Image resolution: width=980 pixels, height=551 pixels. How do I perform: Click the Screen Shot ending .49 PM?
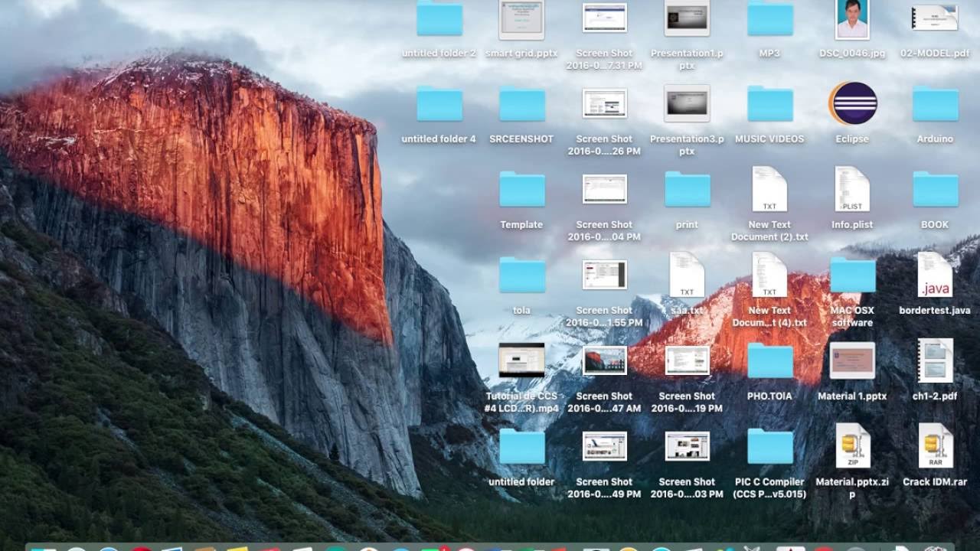tap(605, 446)
